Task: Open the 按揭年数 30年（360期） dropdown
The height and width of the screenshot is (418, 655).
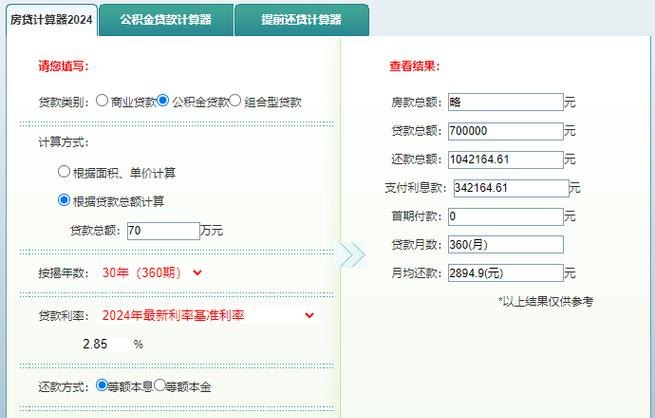Action: pos(152,273)
